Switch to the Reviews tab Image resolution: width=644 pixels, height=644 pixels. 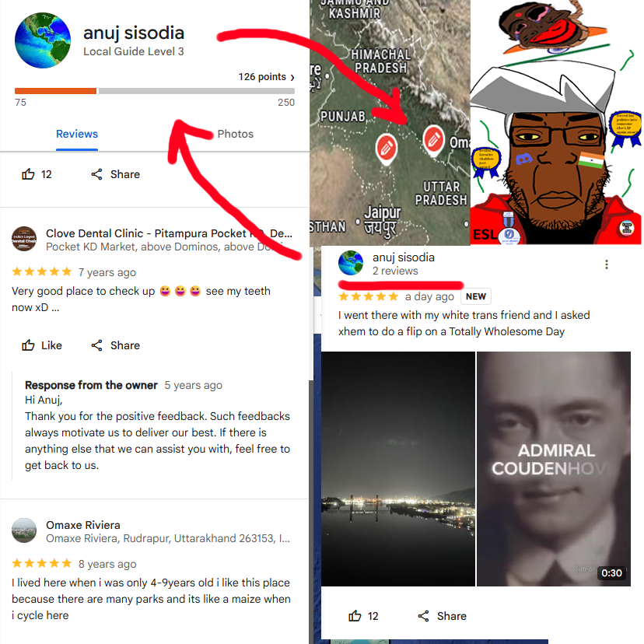coord(77,134)
